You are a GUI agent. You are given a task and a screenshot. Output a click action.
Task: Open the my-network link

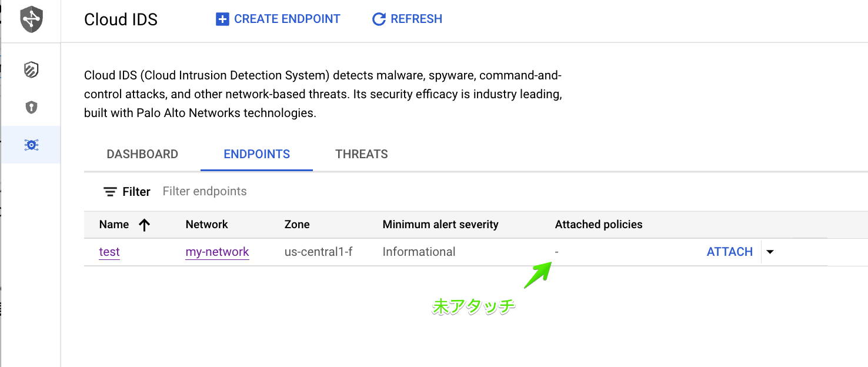click(x=217, y=252)
